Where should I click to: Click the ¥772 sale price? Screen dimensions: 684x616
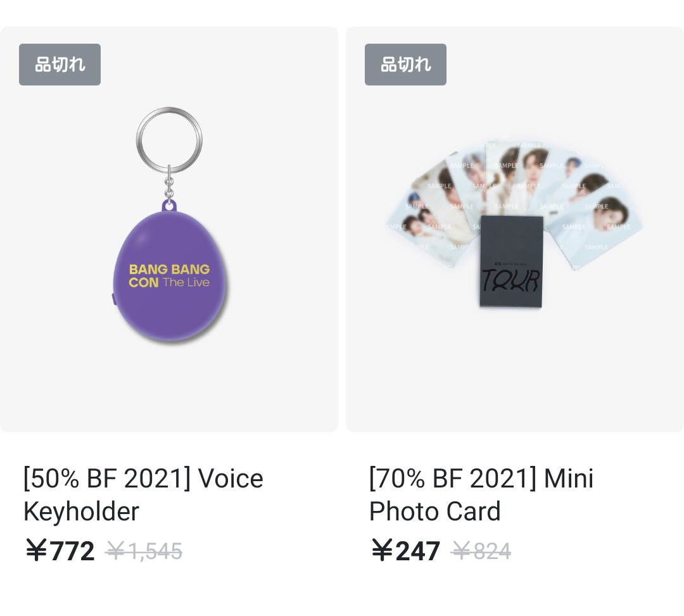point(60,551)
